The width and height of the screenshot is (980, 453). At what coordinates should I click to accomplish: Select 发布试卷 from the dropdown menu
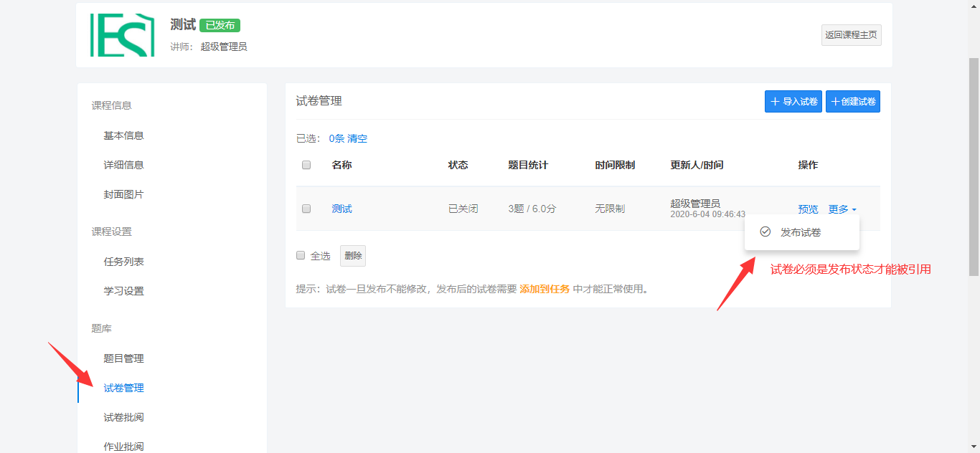801,232
